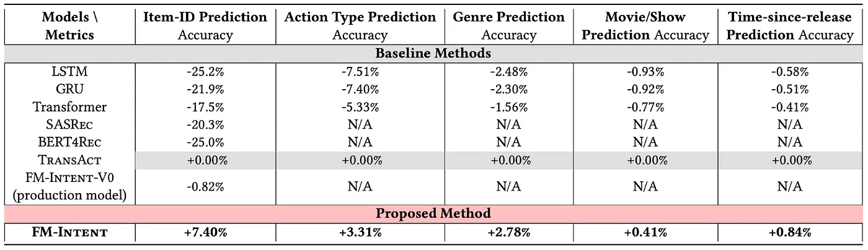The image size is (868, 250).
Task: Click the GRU model name
Action: pos(69,89)
